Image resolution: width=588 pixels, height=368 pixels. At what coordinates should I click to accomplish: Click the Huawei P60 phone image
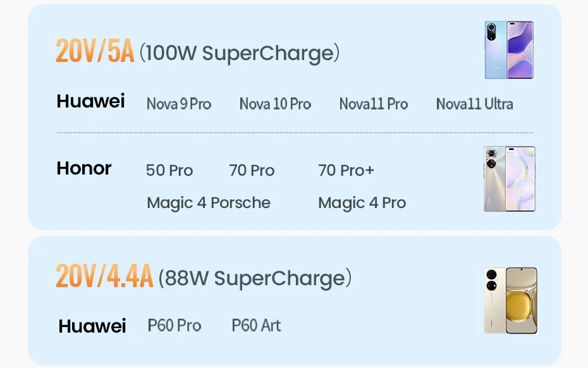click(x=511, y=300)
